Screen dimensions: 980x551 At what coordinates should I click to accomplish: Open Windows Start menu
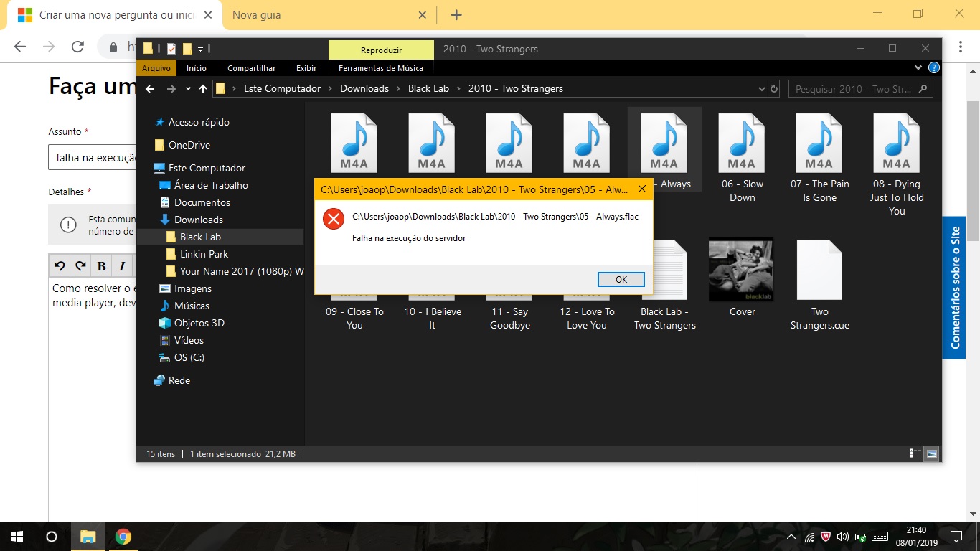[x=17, y=536]
